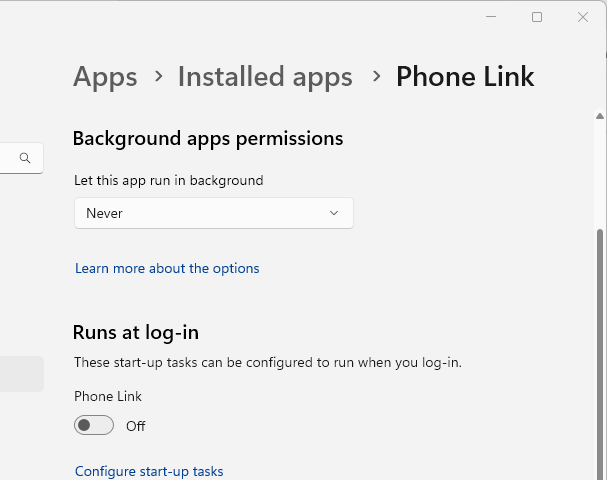607x480 pixels.
Task: Open Installed apps breadcrumb
Action: click(x=265, y=77)
